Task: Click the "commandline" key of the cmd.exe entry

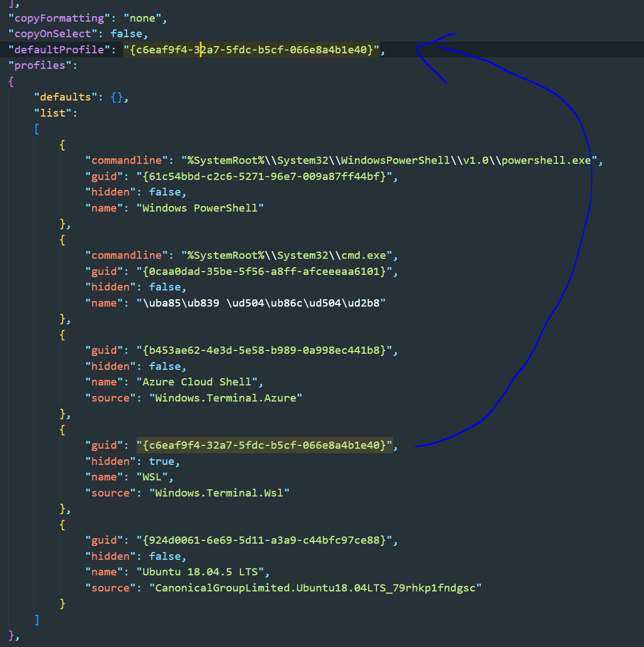Action: (127, 255)
